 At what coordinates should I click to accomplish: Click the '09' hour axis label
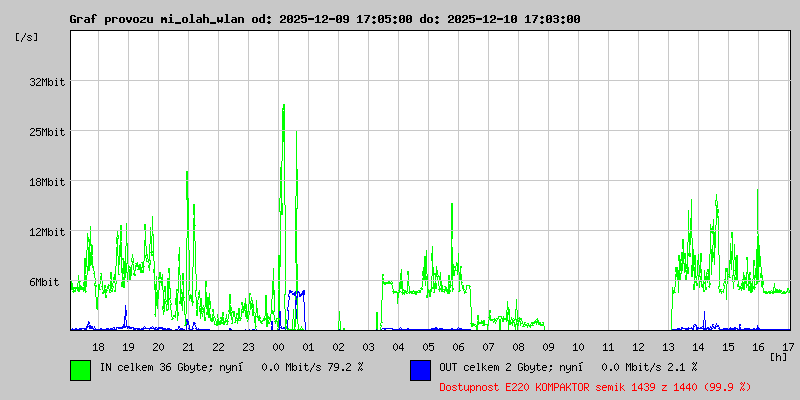(548, 347)
